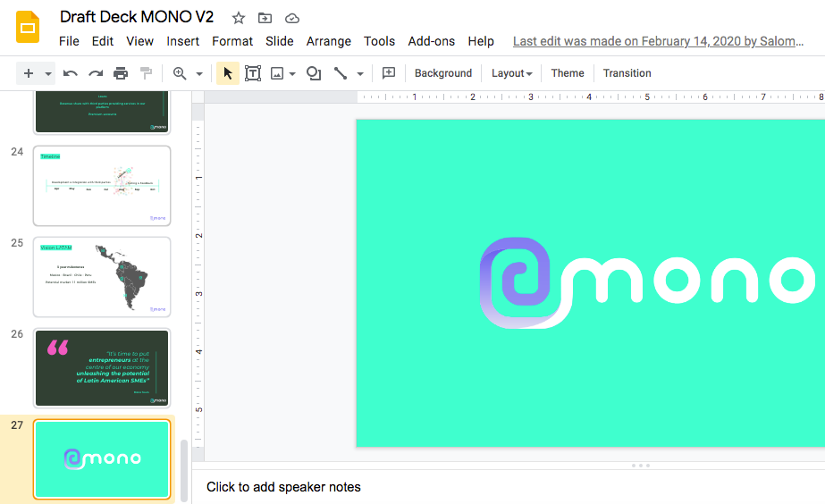Open the Format menu
Screen dimensions: 825x504
[x=232, y=41]
